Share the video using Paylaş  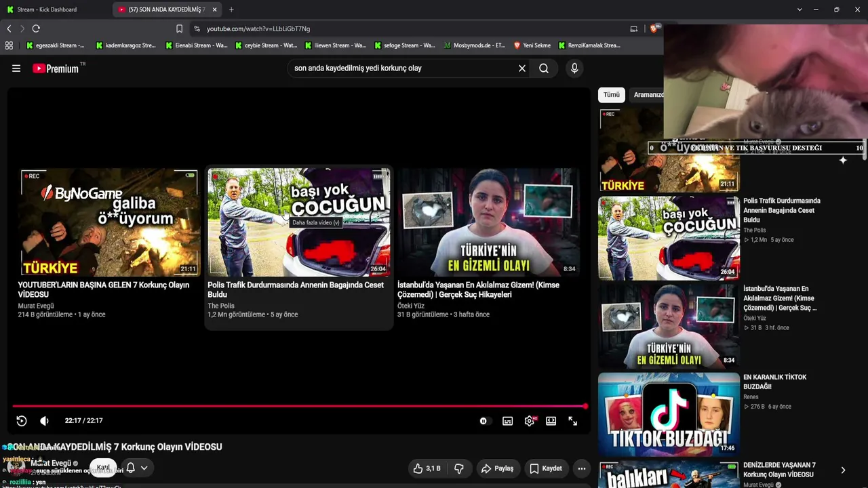(497, 468)
